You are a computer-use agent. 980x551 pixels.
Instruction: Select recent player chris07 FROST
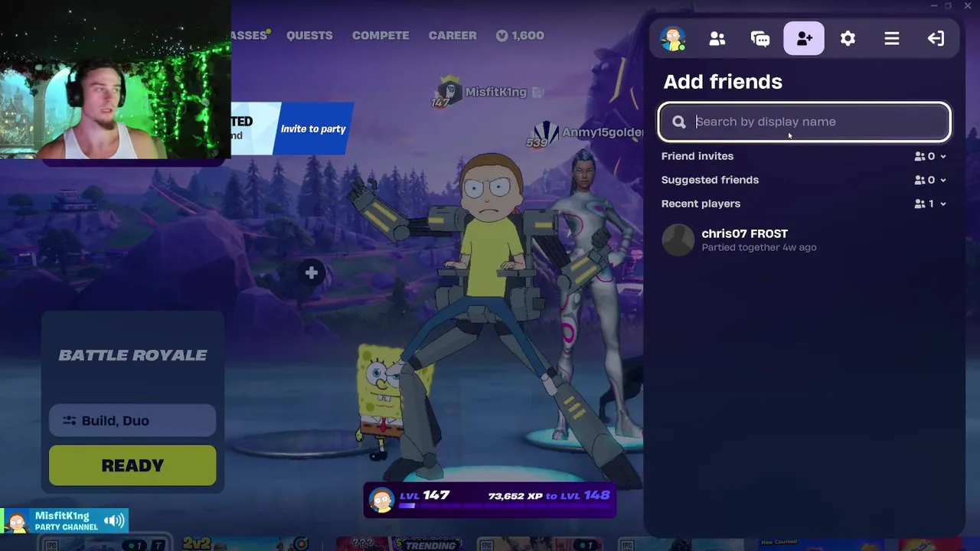pyautogui.click(x=804, y=240)
